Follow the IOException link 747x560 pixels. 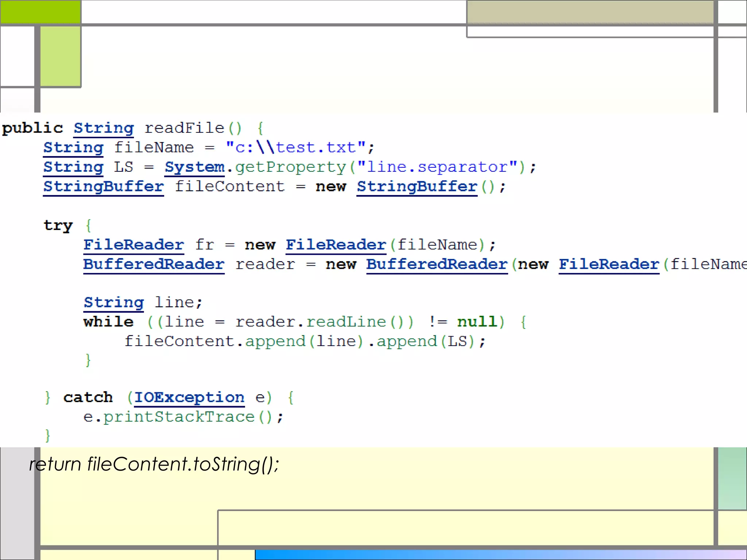pyautogui.click(x=189, y=397)
